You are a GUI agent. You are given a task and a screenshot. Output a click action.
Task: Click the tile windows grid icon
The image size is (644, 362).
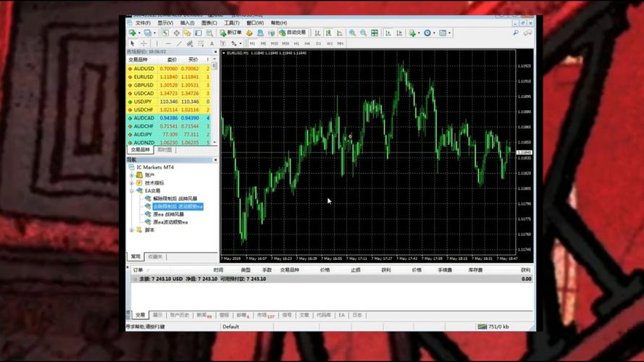[375, 33]
